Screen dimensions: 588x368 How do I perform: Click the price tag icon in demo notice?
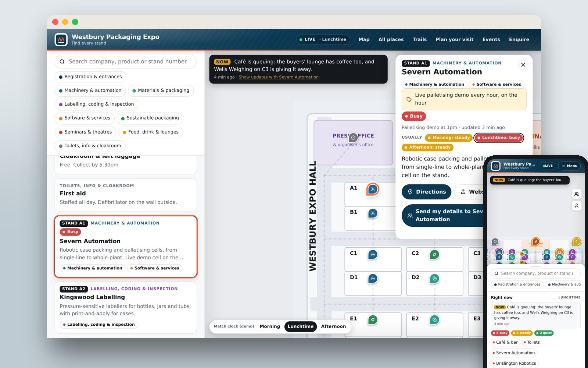point(409,99)
